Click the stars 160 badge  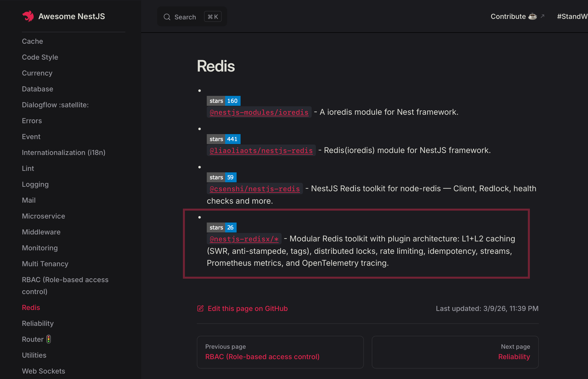[223, 101]
